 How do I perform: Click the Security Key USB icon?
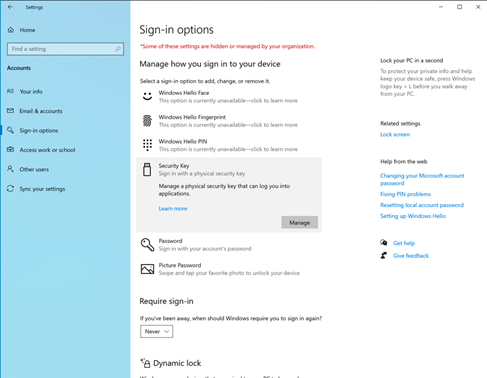pos(147,169)
